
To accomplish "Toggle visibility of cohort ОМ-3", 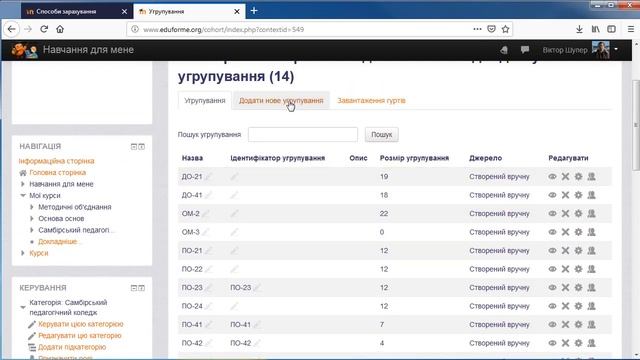I will pos(552,232).
